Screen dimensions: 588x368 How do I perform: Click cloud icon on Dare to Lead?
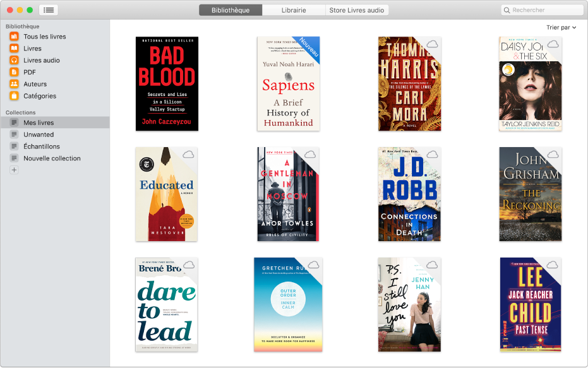[189, 265]
